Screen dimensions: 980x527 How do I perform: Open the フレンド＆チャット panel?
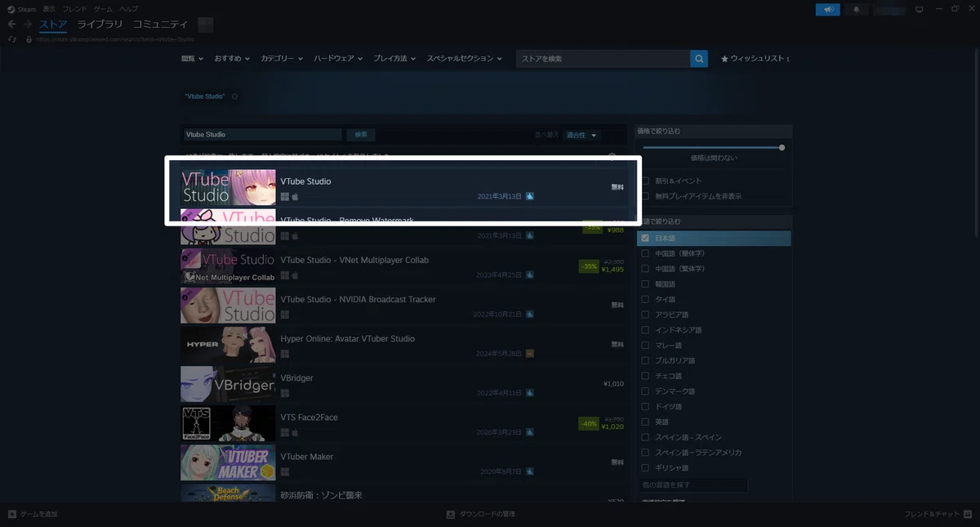[x=938, y=514]
